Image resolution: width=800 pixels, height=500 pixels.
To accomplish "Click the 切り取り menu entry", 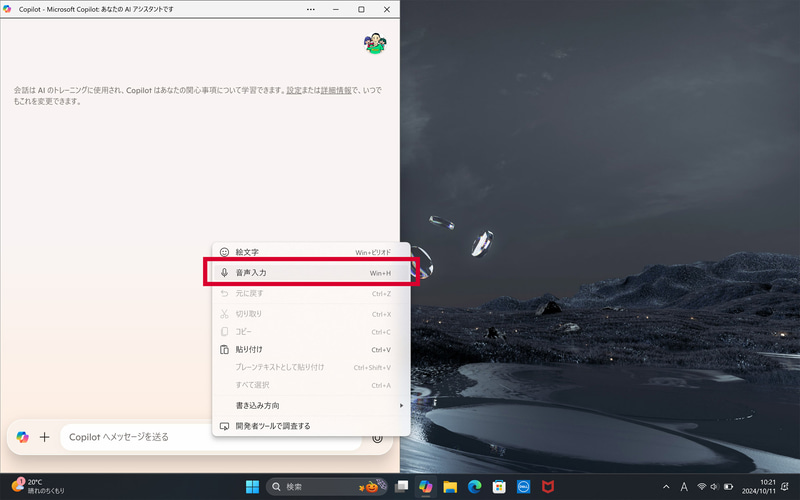I will pos(311,314).
